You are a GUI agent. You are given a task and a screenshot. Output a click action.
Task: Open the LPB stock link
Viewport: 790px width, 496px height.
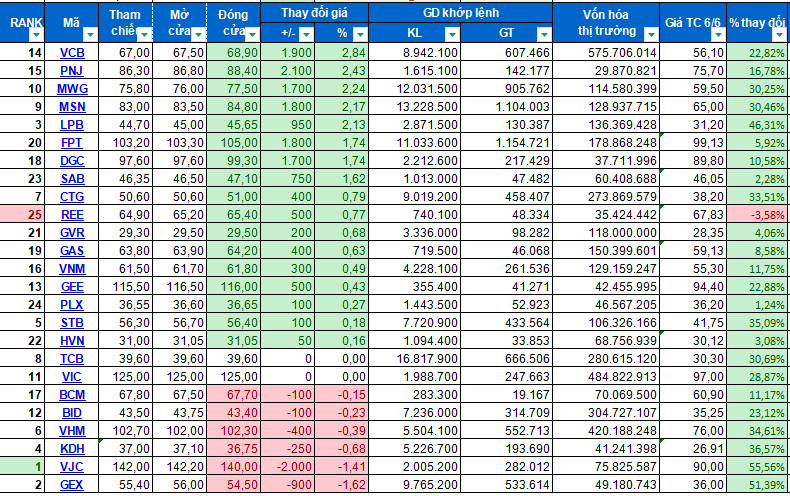tap(72, 125)
